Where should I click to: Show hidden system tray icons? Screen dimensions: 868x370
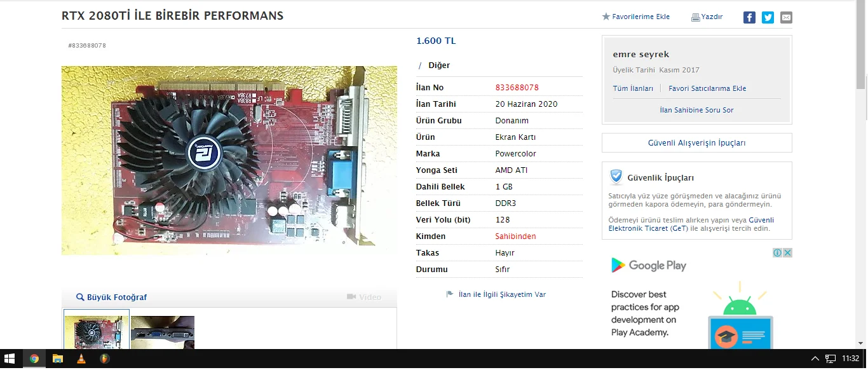point(816,359)
